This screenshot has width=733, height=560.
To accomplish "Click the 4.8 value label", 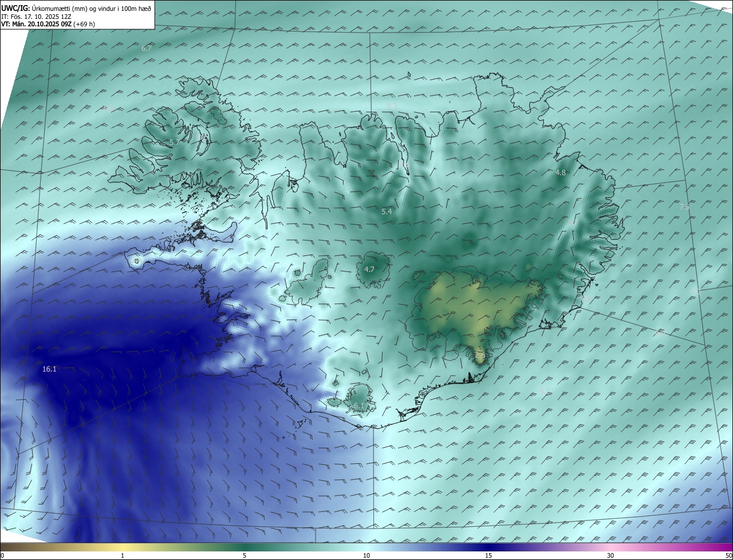I will [561, 172].
